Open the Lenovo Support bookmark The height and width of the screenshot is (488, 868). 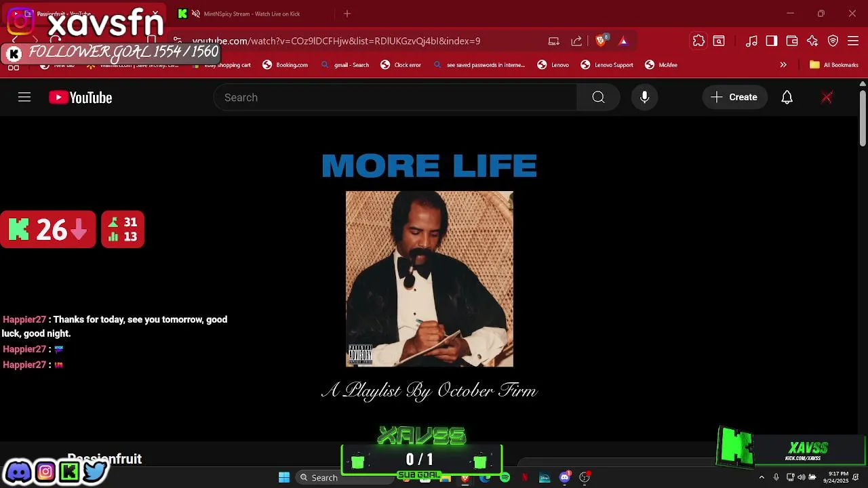pos(607,65)
